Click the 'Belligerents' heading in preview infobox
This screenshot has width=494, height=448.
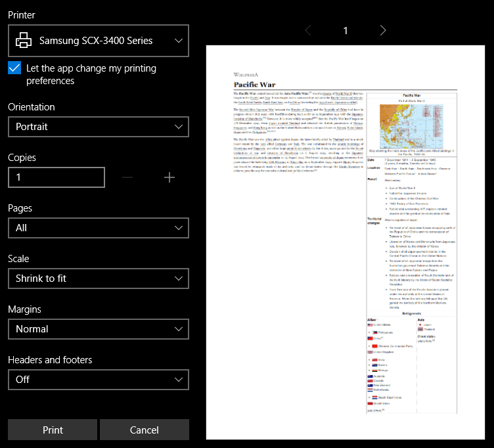[x=411, y=313]
